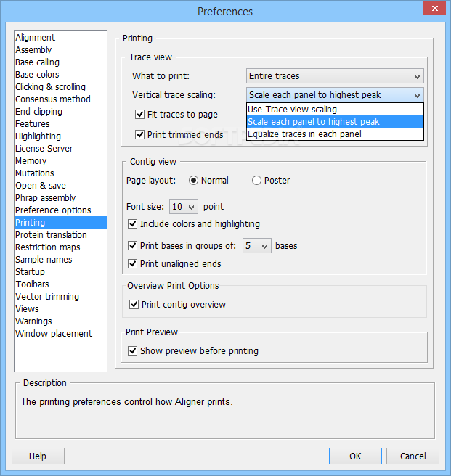The width and height of the screenshot is (451, 476).
Task: Select Startup category
Action: (60, 272)
